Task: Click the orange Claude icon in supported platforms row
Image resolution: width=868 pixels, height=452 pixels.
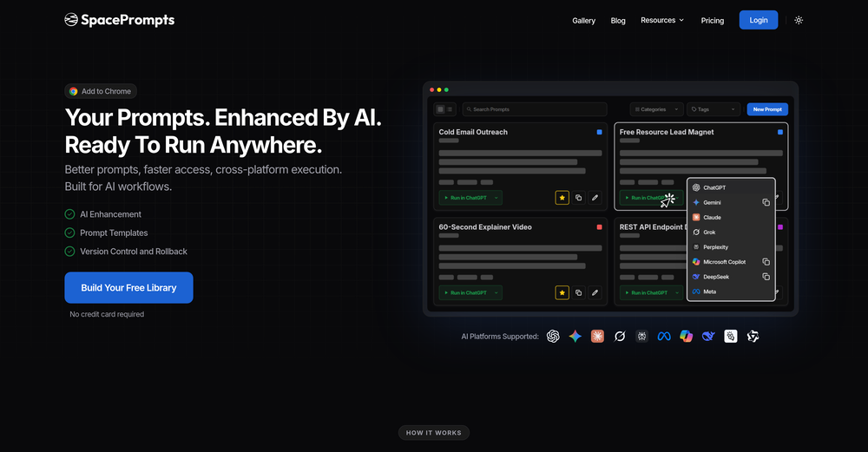Action: 597,337
